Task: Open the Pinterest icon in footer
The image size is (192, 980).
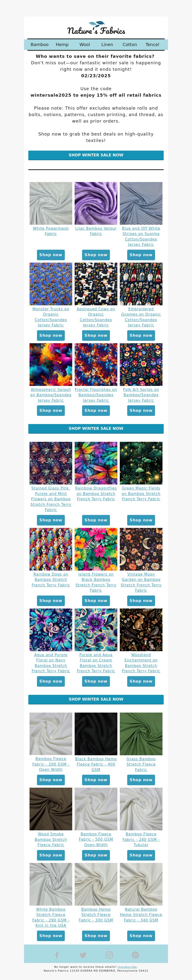Action: [135, 955]
